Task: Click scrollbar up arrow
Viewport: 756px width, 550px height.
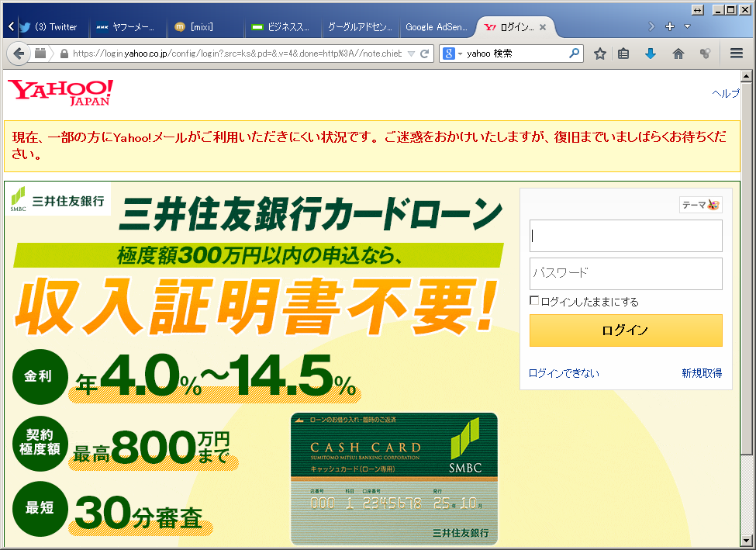Action: coord(747,76)
